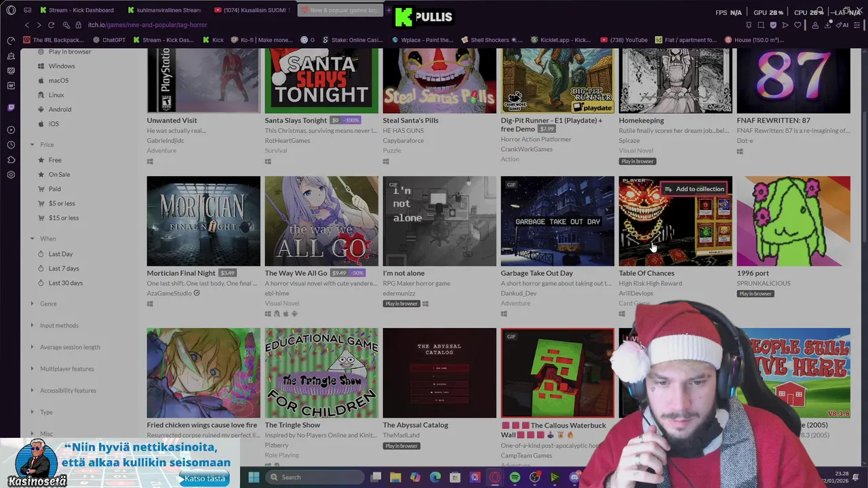The image size is (868, 488).
Task: Filter by macOS platform
Action: coord(58,81)
